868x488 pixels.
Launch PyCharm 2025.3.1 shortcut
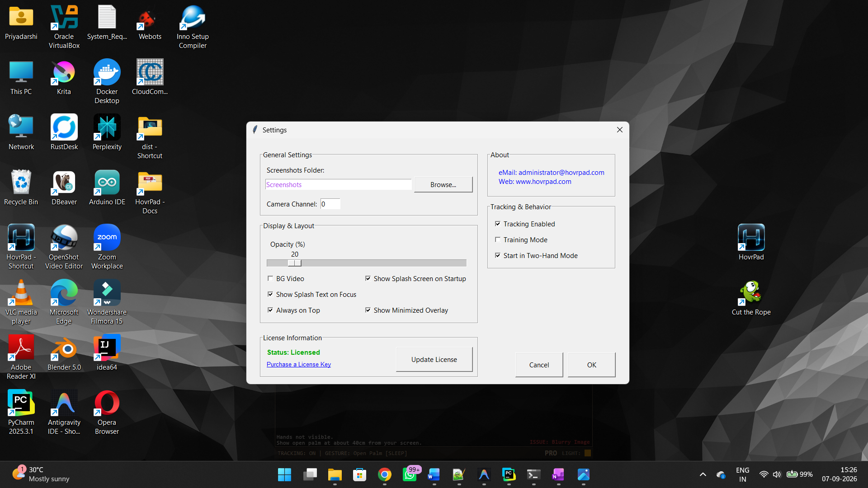[21, 412]
